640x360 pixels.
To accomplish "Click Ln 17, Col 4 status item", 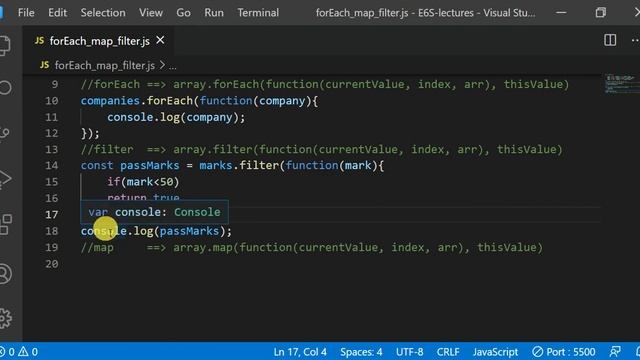I will tap(300, 351).
